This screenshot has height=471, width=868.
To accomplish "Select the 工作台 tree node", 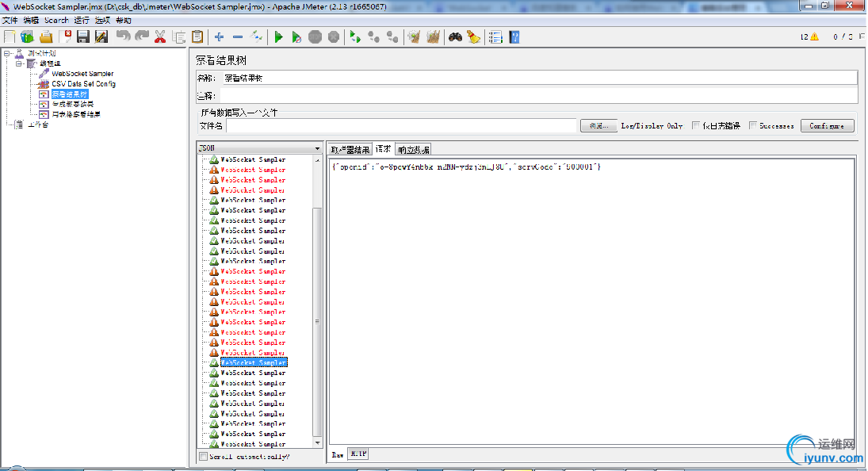I will 38,124.
